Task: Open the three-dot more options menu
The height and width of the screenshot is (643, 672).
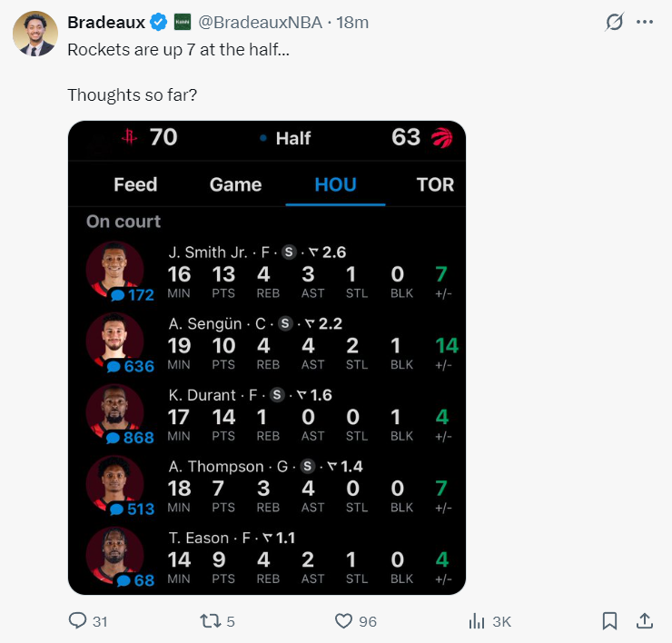Action: 645,22
